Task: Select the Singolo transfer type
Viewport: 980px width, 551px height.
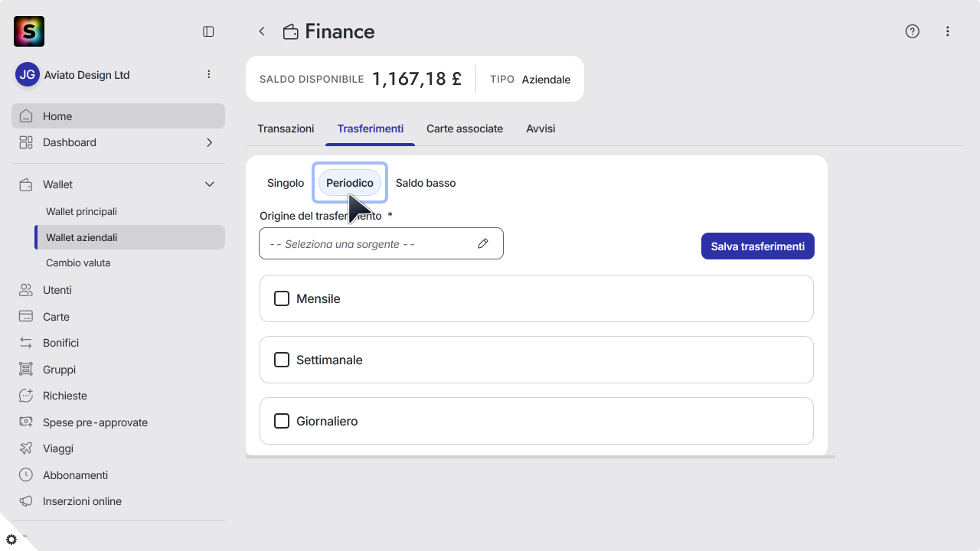Action: pyautogui.click(x=286, y=183)
